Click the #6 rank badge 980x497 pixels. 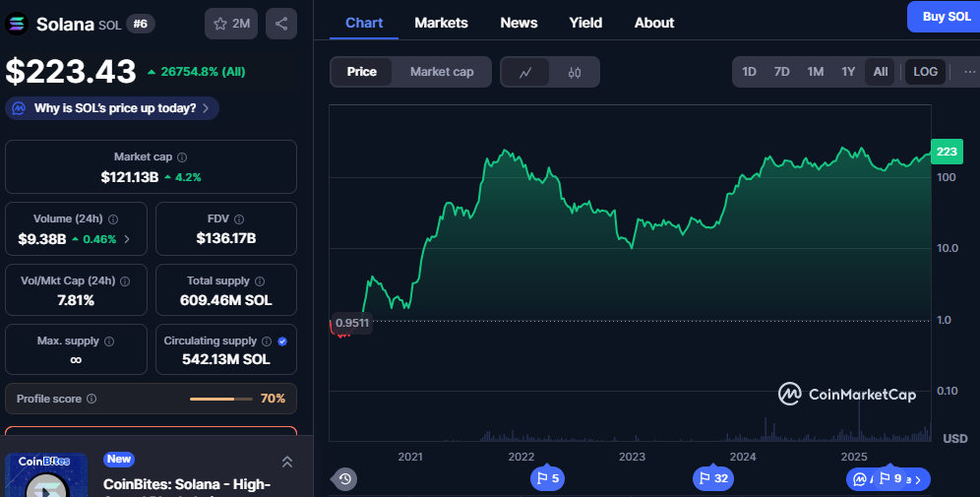click(x=141, y=24)
